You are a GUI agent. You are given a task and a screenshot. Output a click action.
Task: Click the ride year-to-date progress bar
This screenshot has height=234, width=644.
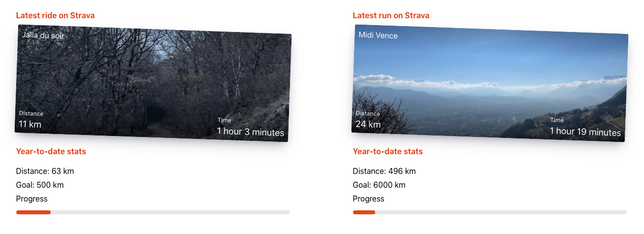[153, 212]
